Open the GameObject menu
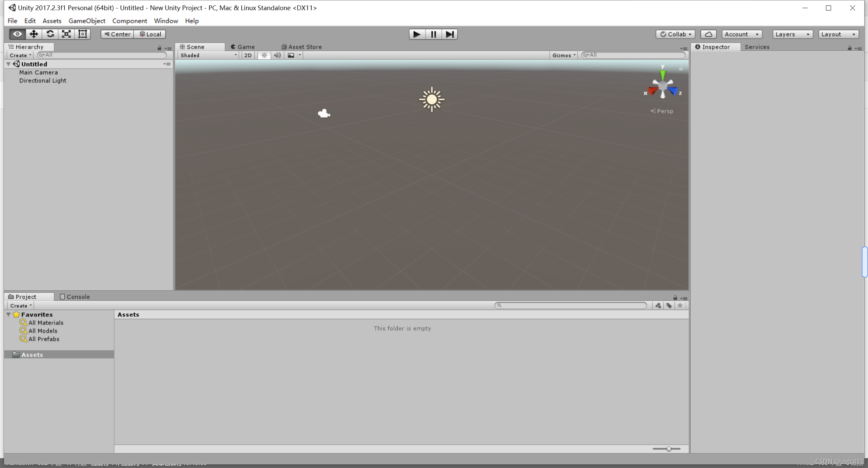This screenshot has height=468, width=868. pos(87,21)
